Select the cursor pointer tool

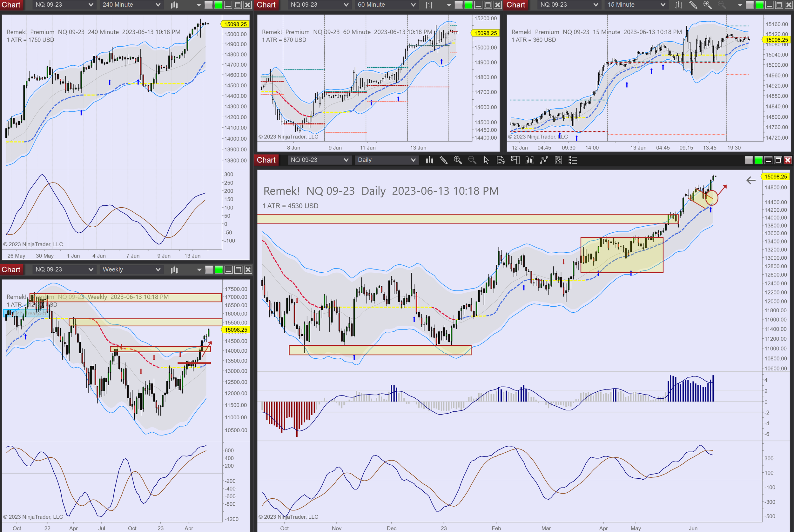click(486, 160)
